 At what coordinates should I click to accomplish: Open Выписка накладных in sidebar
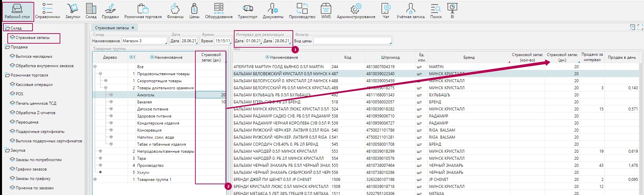(34, 56)
